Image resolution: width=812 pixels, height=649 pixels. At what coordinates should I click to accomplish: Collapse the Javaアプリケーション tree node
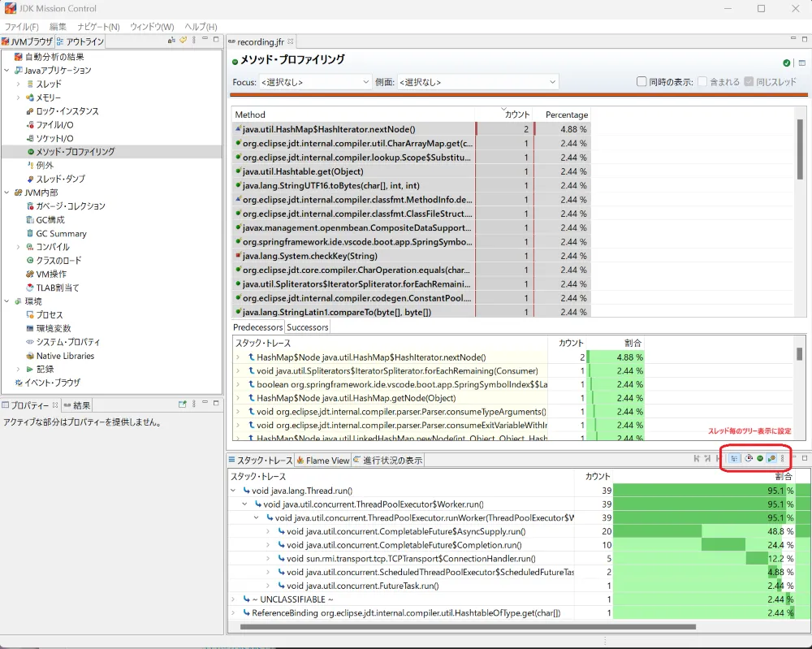pyautogui.click(x=6, y=70)
